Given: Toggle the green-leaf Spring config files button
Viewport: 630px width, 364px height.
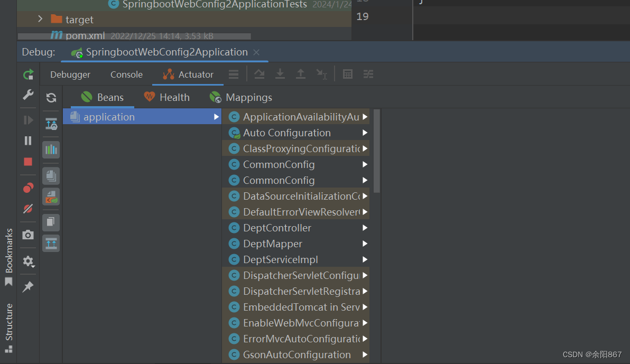Looking at the screenshot, I should pyautogui.click(x=51, y=197).
